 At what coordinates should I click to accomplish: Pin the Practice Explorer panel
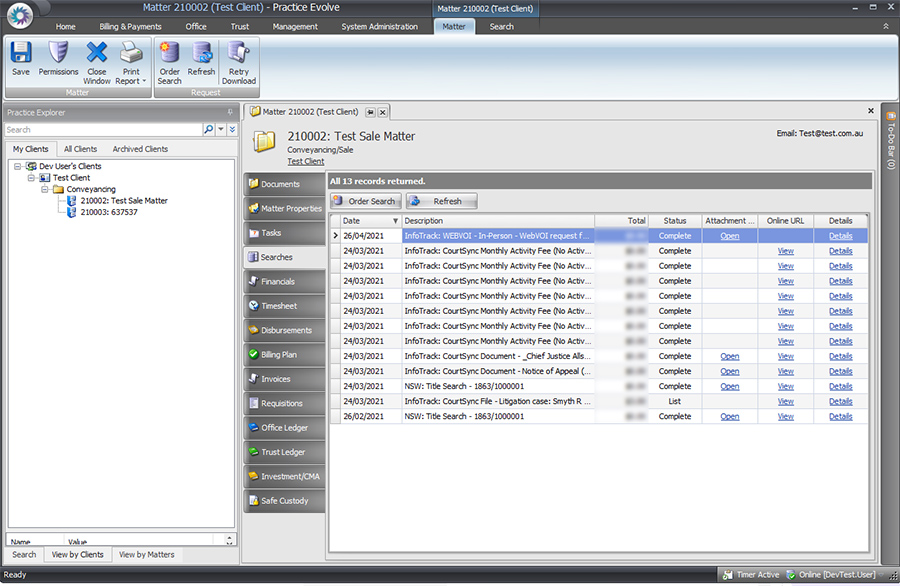pos(230,112)
